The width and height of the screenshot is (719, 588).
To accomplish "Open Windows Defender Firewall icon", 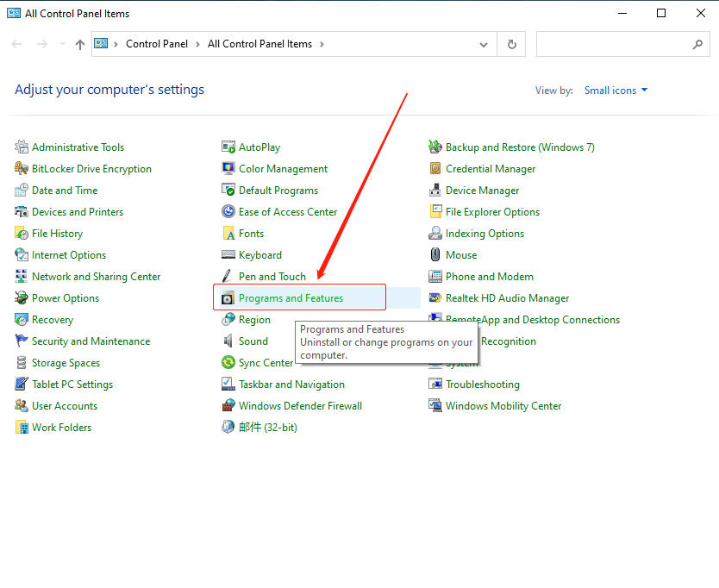I will 228,405.
